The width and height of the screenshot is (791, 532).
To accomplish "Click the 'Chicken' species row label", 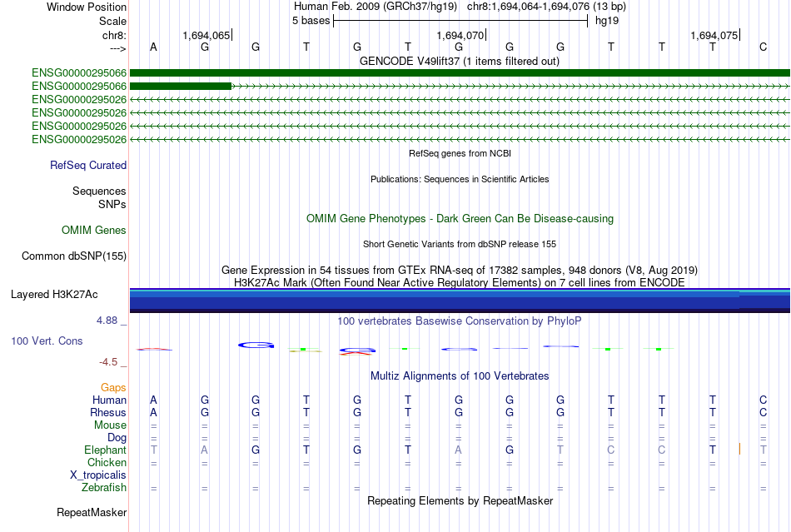I will [x=107, y=462].
